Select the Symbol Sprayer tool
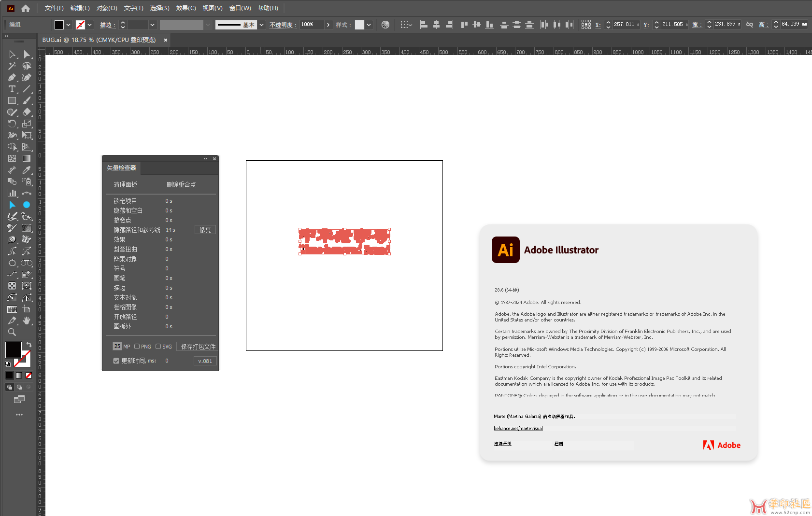The width and height of the screenshot is (812, 516). (27, 182)
